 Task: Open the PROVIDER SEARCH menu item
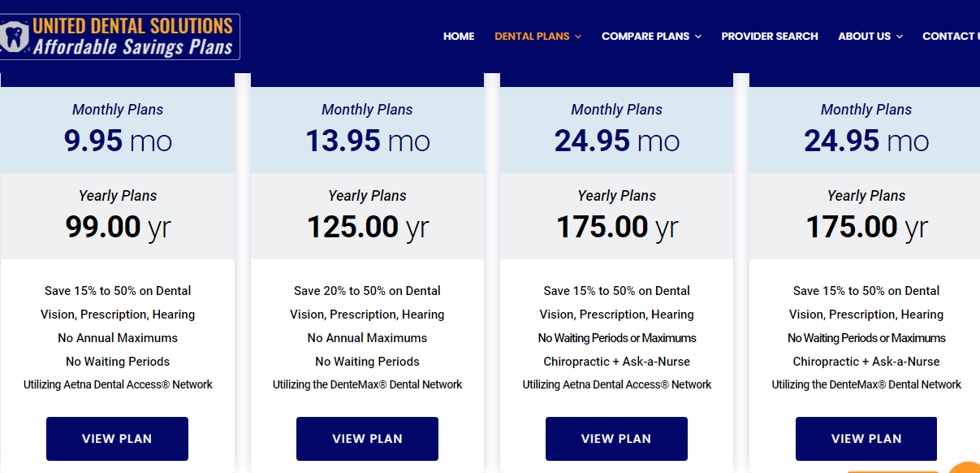770,37
